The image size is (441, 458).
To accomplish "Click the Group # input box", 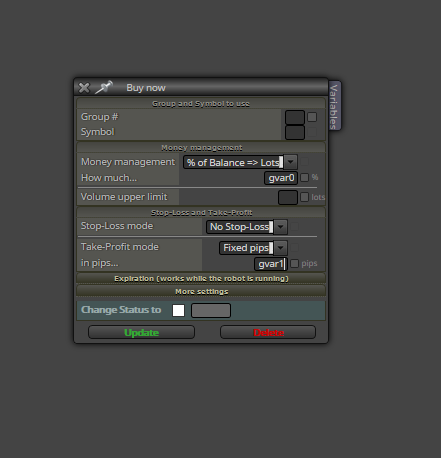I will pos(295,117).
